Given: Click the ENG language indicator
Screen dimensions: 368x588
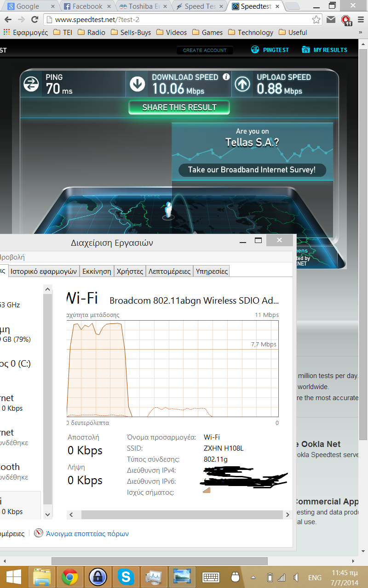Looking at the screenshot, I should click(x=315, y=577).
